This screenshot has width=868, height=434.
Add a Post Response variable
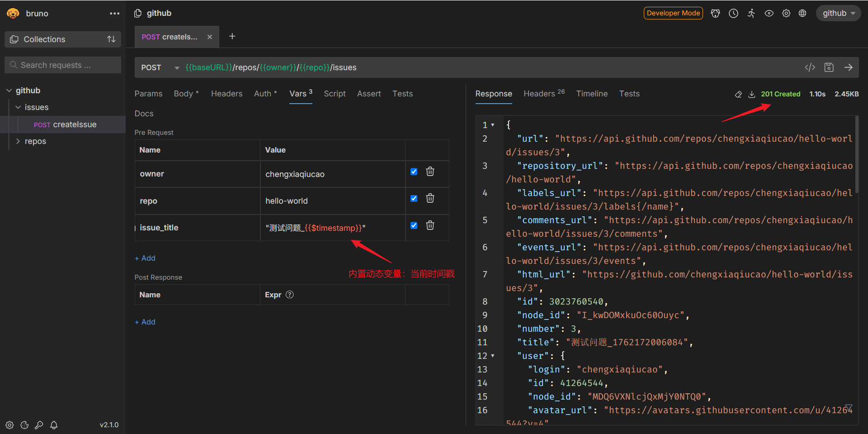(145, 322)
